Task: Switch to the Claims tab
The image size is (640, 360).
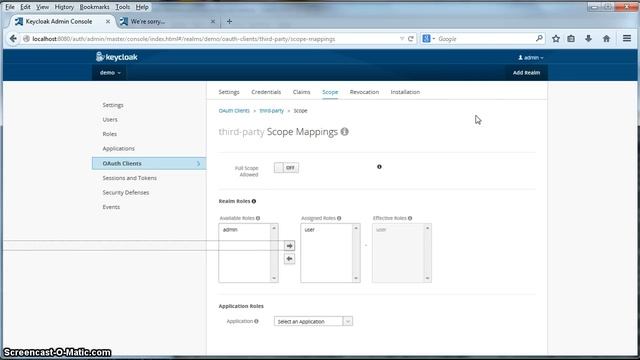Action: click(x=302, y=92)
